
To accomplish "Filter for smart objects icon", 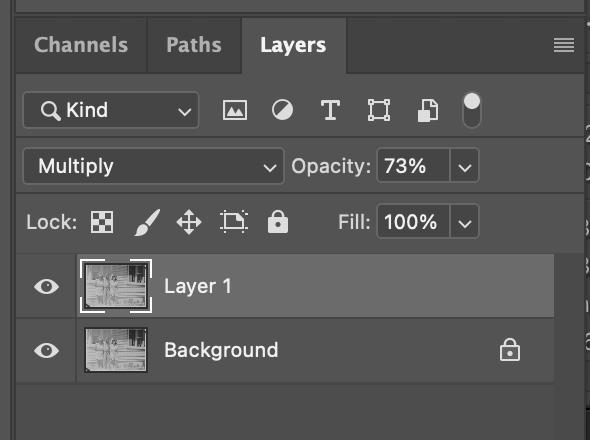I will coord(428,111).
